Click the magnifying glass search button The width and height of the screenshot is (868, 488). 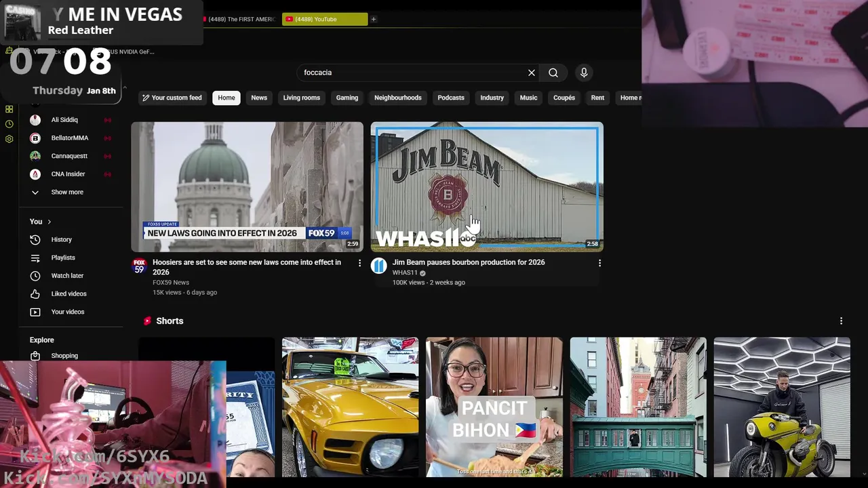(x=553, y=73)
